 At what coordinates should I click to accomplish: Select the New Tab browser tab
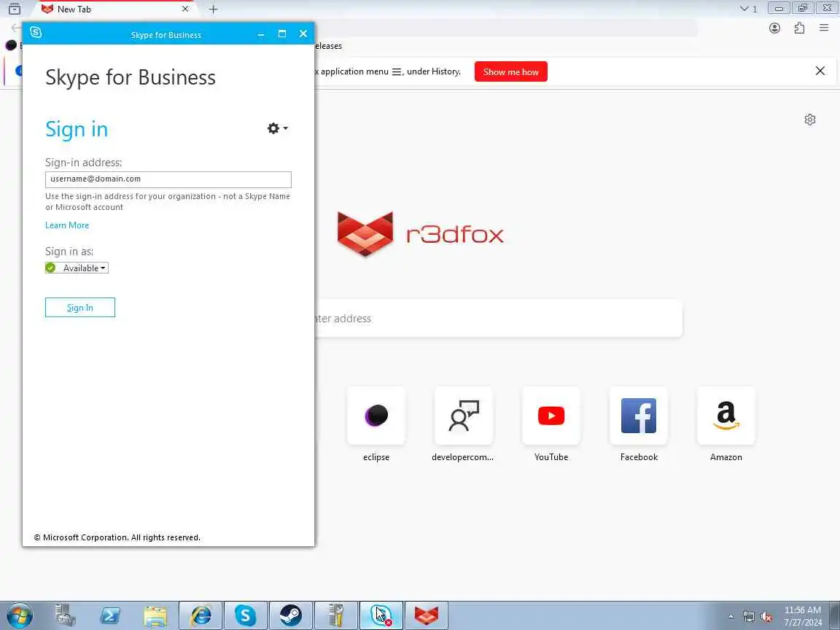[115, 9]
